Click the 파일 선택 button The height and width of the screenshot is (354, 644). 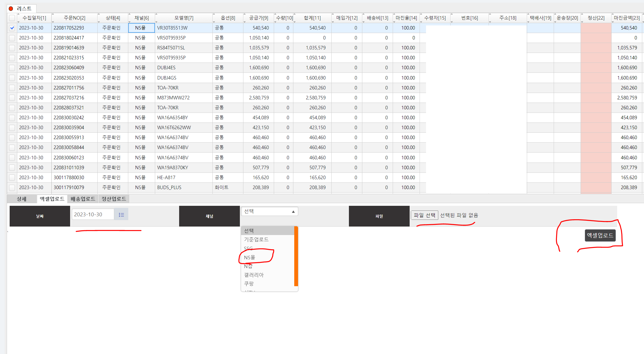point(424,215)
